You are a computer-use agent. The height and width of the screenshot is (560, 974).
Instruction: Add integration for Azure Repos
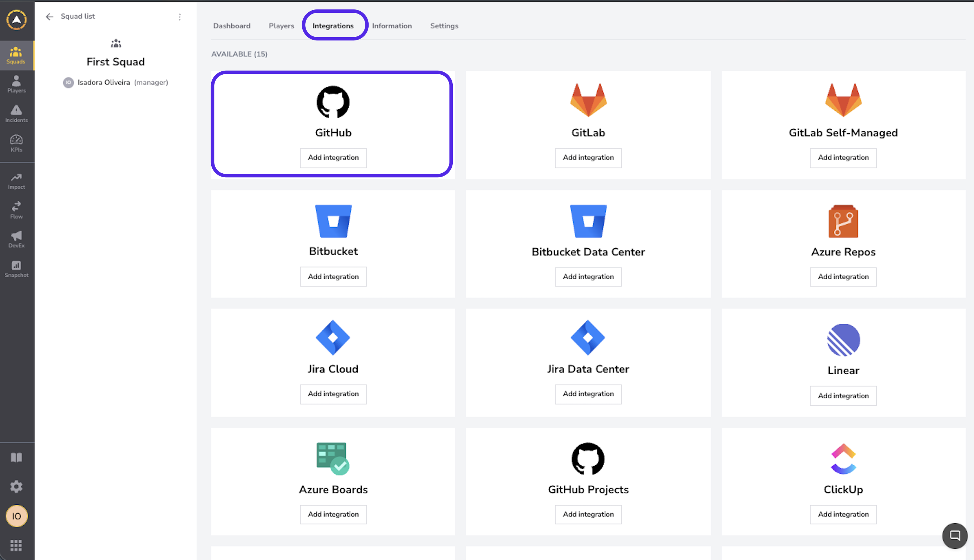coord(843,276)
